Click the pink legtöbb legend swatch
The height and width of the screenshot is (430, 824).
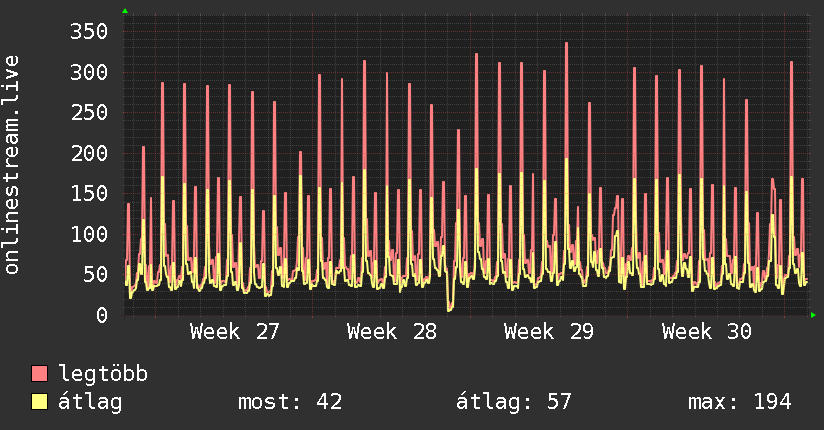(39, 374)
